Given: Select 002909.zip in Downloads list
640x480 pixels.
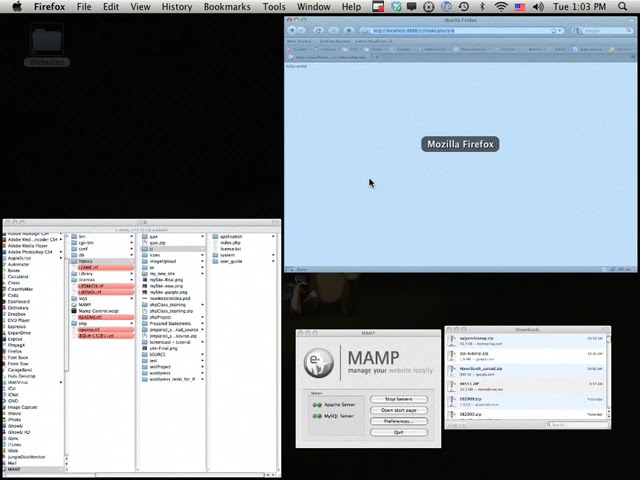Looking at the screenshot, I should (x=525, y=402).
